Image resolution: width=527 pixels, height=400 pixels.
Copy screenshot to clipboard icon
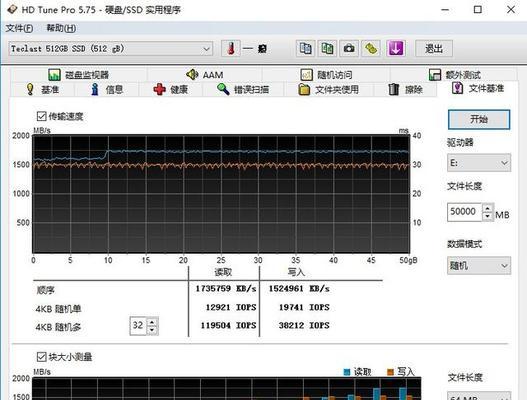point(327,49)
